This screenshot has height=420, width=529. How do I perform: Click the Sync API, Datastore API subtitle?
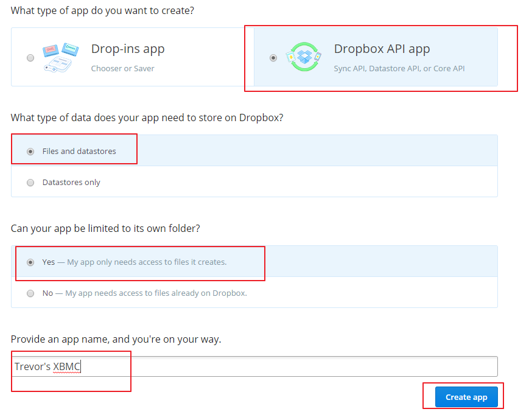[x=399, y=69]
